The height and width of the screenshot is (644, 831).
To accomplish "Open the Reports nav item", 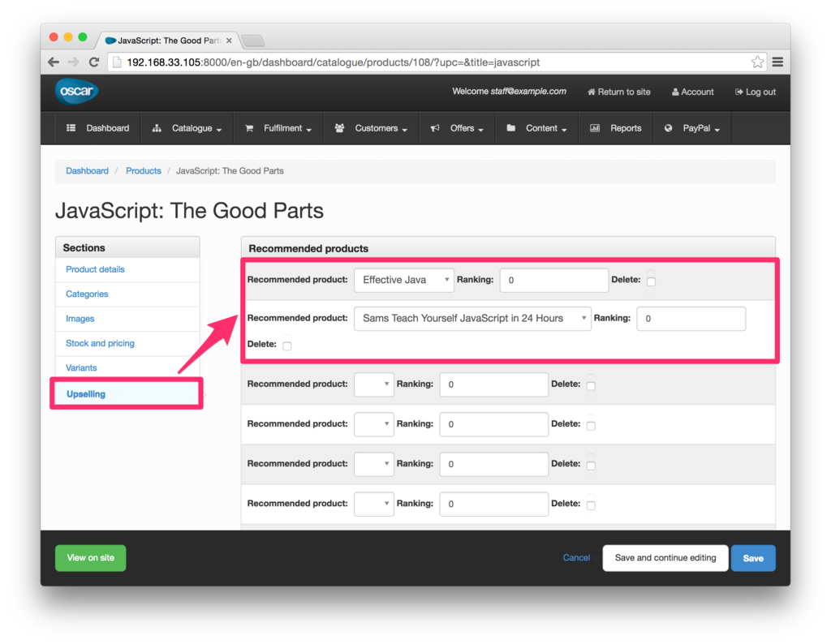I will (x=616, y=128).
